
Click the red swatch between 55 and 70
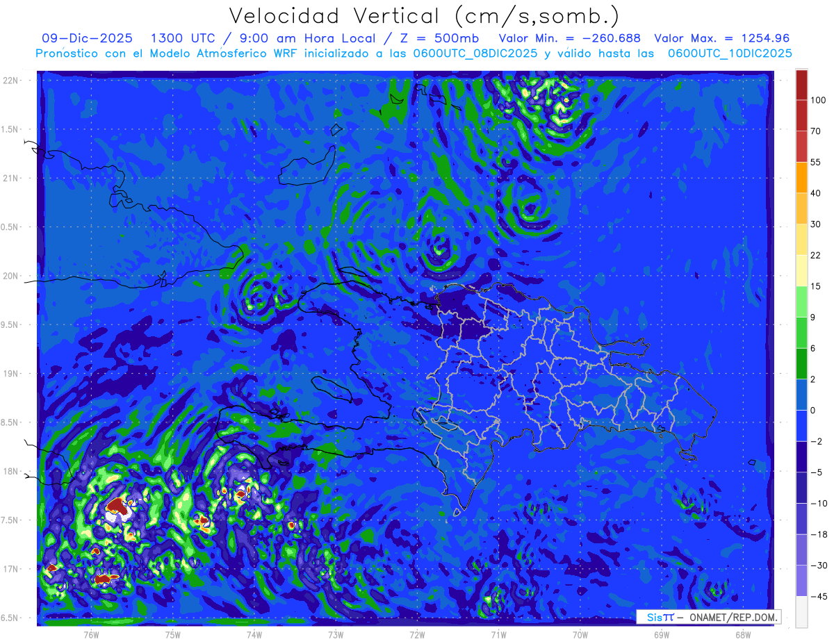[801, 146]
